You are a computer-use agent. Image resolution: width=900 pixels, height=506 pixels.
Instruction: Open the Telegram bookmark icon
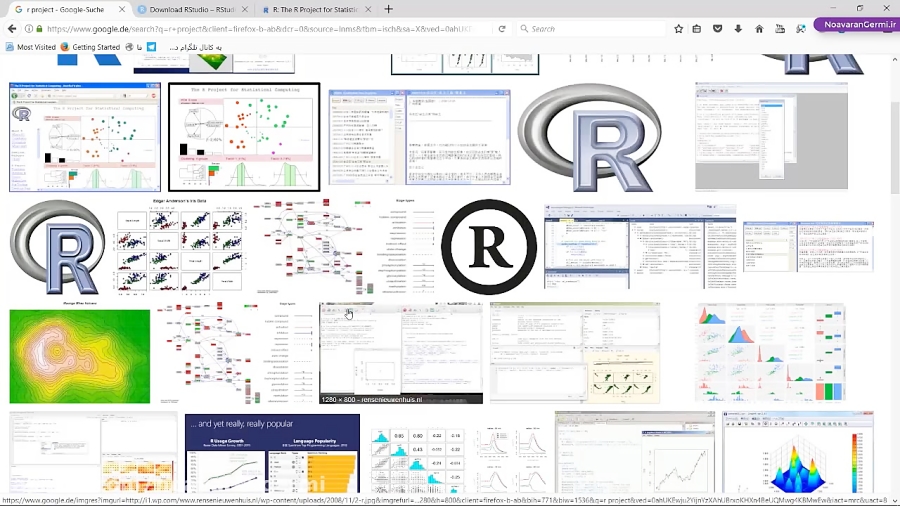coord(152,47)
